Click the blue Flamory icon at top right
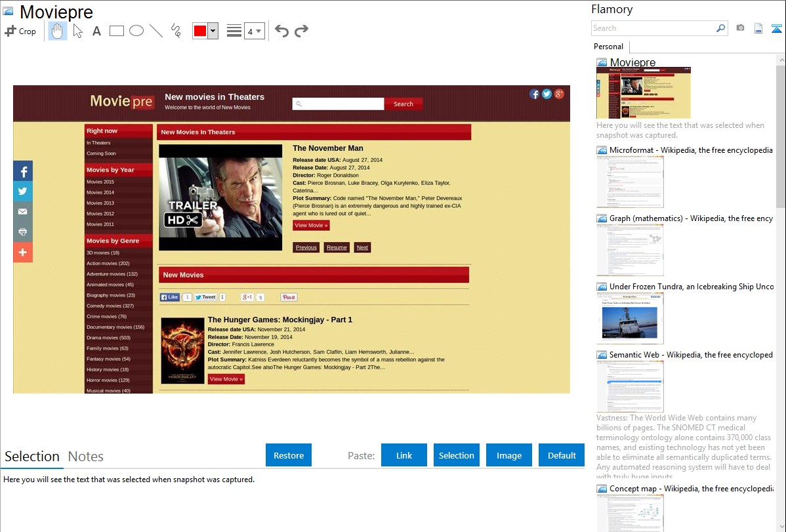 776,28
